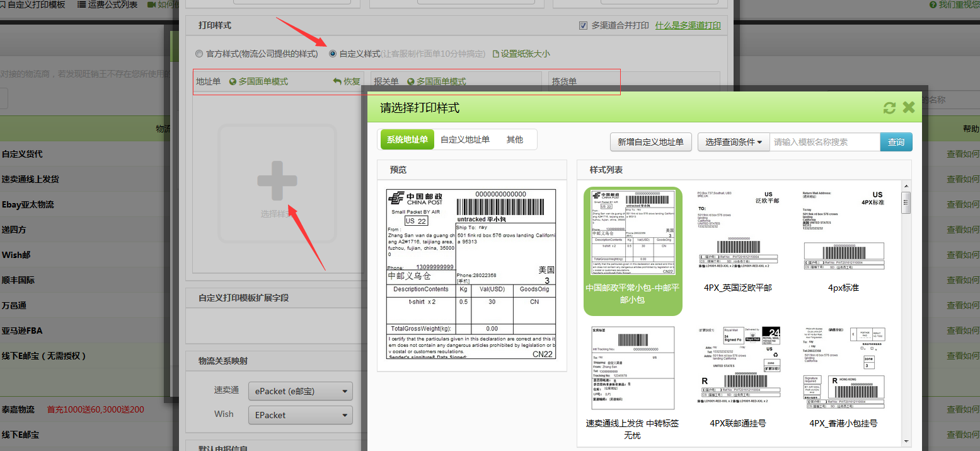
Task: Click the style list scroll-up arrow
Action: 906,185
